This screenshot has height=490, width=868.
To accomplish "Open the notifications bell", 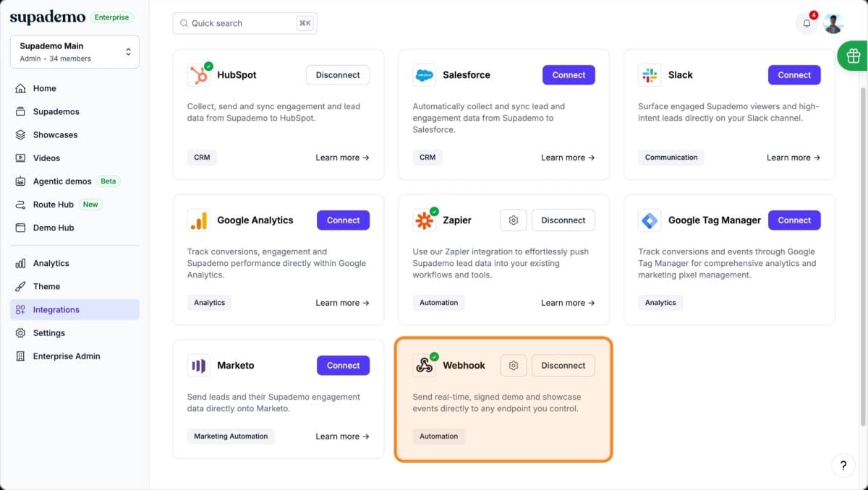I will click(x=807, y=23).
